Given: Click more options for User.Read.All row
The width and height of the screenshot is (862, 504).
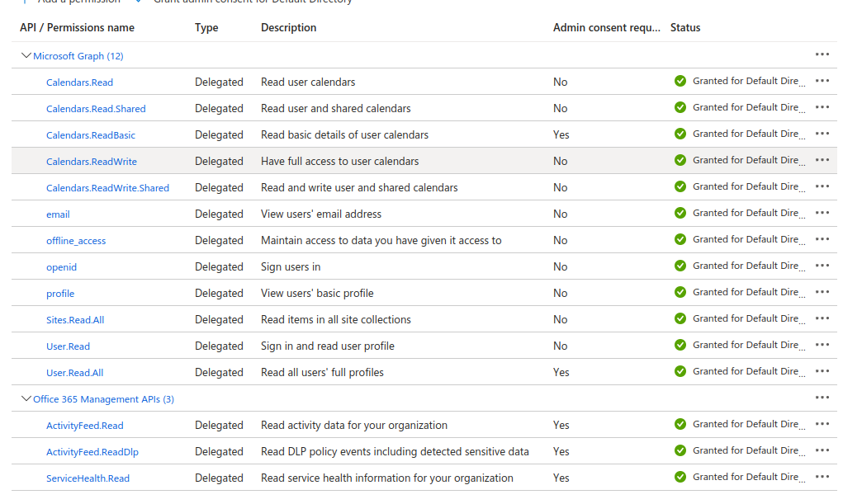Looking at the screenshot, I should [822, 371].
